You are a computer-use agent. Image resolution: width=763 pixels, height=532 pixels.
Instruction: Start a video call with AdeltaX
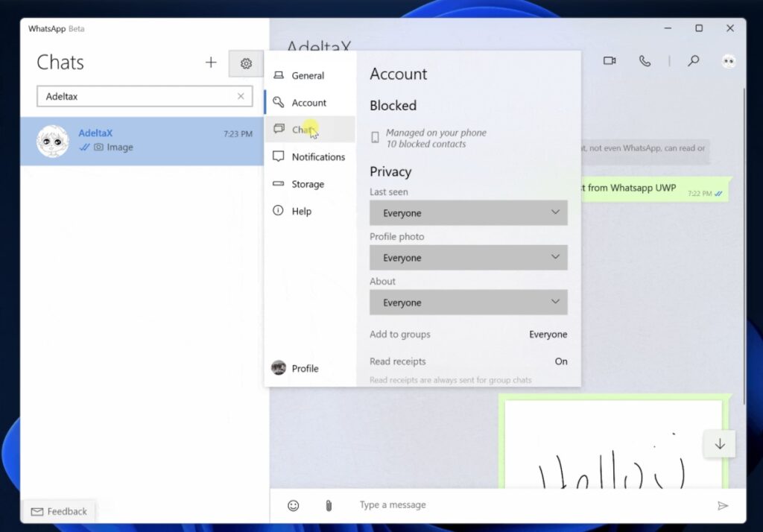(x=610, y=61)
